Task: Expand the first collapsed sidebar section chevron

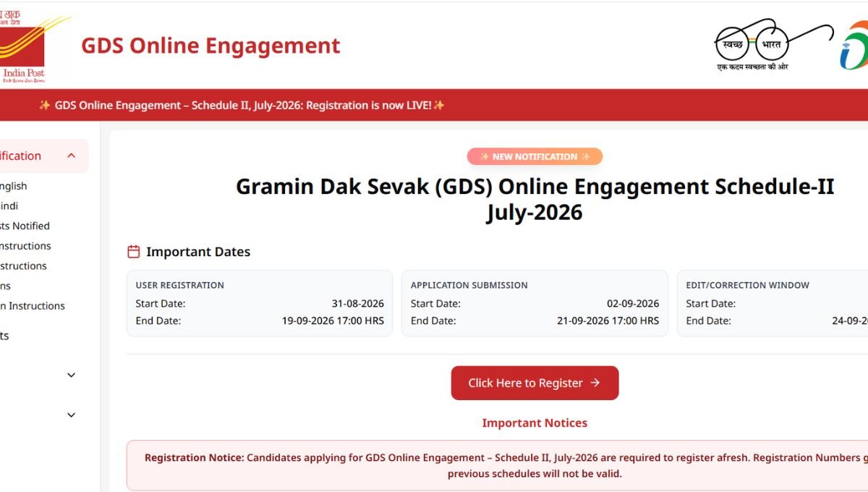Action: click(x=71, y=375)
